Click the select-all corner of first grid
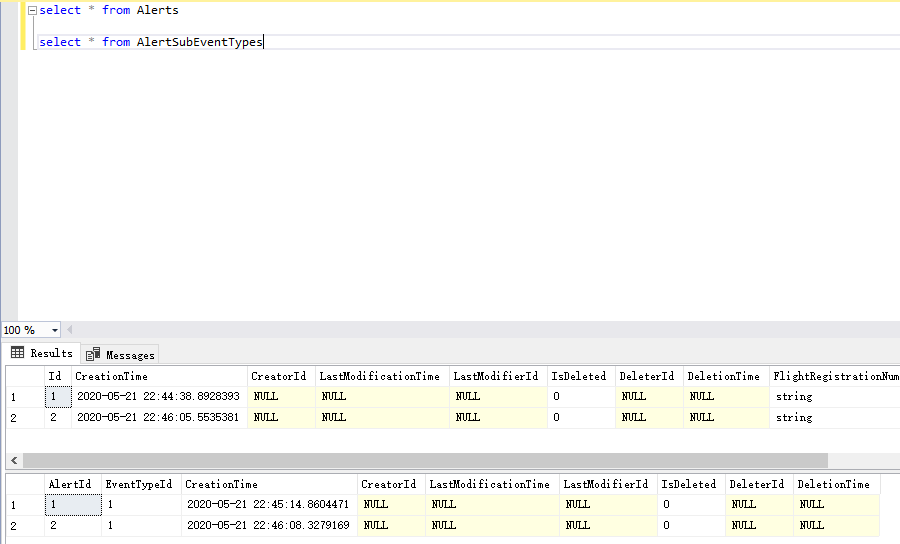 (25, 376)
